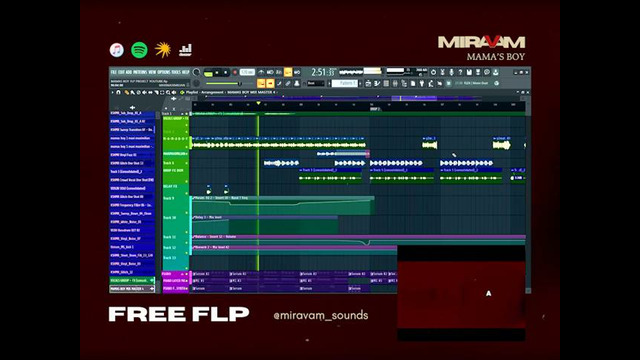
Task: Open the Mixer shortcut icon
Action: [395, 83]
